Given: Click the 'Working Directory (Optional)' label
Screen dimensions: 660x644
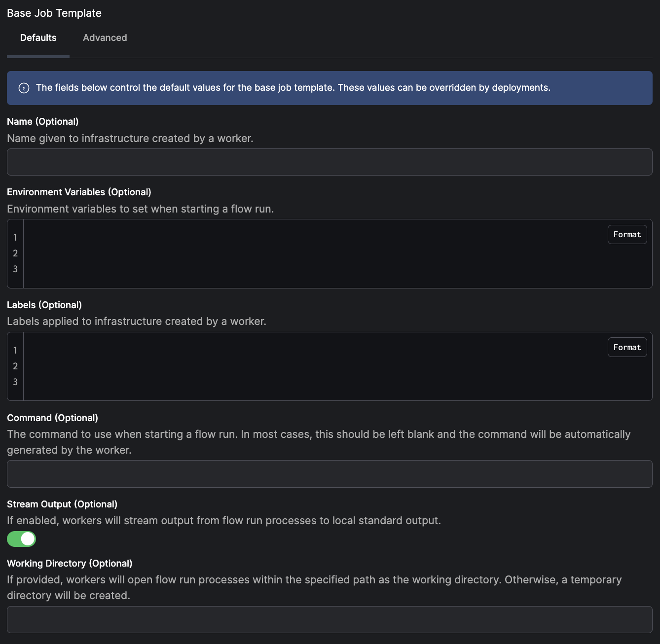Looking at the screenshot, I should click(70, 563).
